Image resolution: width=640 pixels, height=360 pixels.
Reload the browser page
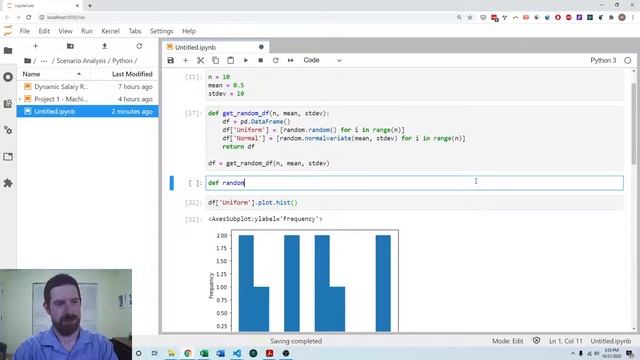point(29,18)
